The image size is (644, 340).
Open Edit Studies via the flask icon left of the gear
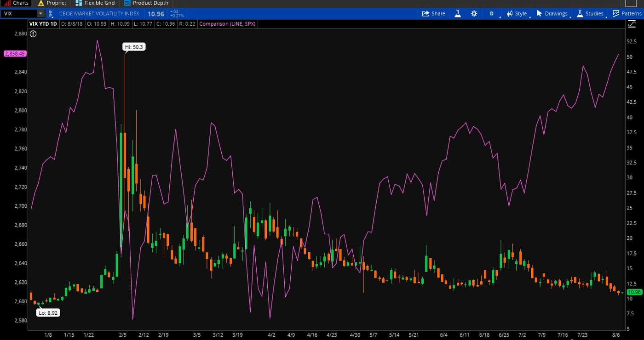tap(458, 14)
